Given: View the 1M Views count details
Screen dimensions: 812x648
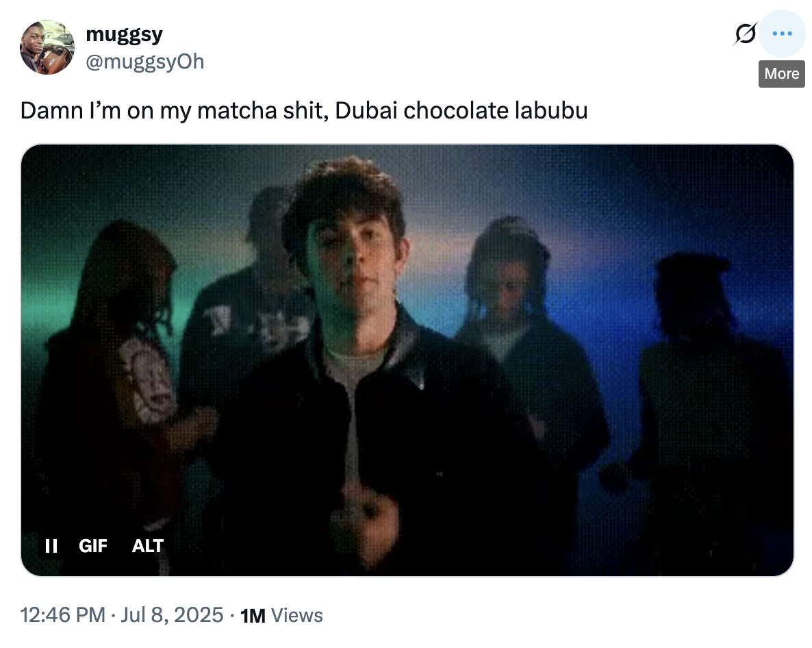Looking at the screenshot, I should click(x=281, y=615).
